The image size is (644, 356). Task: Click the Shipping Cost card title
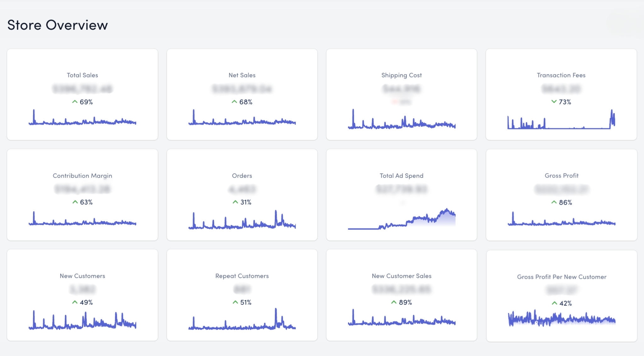point(402,75)
